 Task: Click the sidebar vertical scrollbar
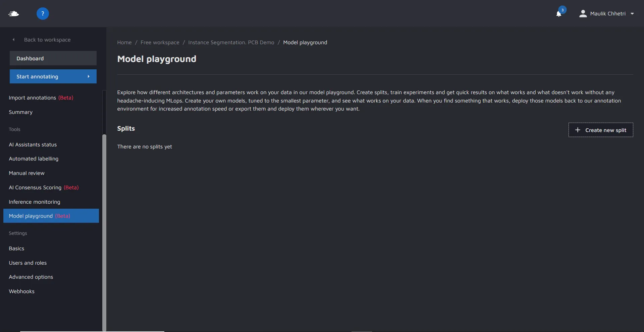coord(104,231)
